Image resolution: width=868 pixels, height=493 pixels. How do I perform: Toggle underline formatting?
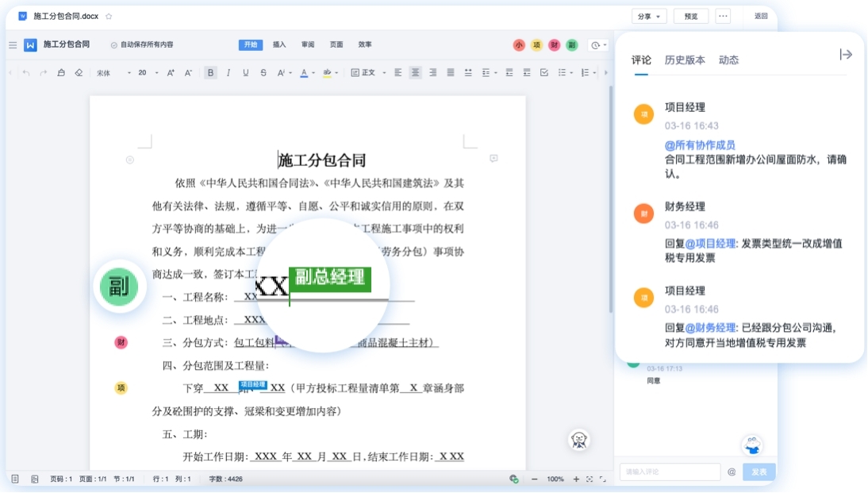tap(246, 72)
